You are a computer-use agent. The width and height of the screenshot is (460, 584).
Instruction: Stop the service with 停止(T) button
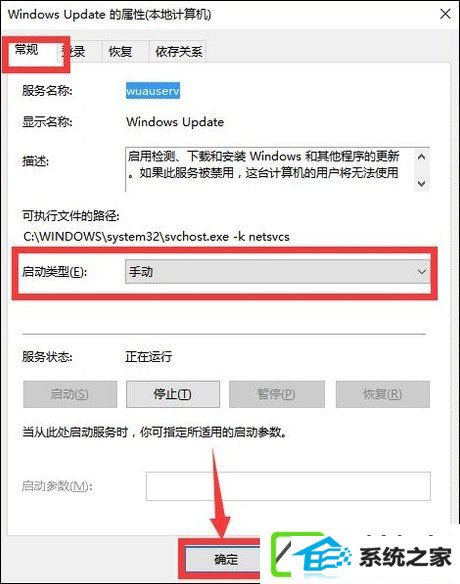(x=173, y=394)
